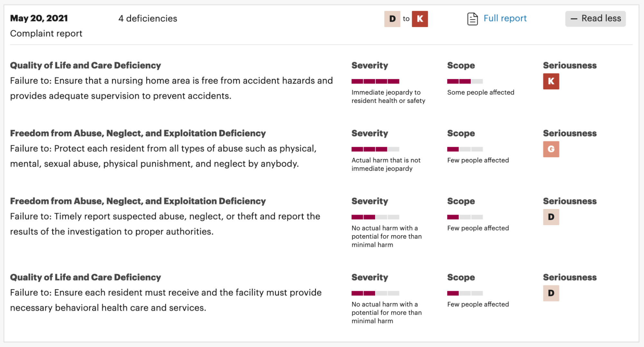Click severity bar for Immediate jeopardy deficiency
Image resolution: width=644 pixels, height=347 pixels.
(x=375, y=81)
